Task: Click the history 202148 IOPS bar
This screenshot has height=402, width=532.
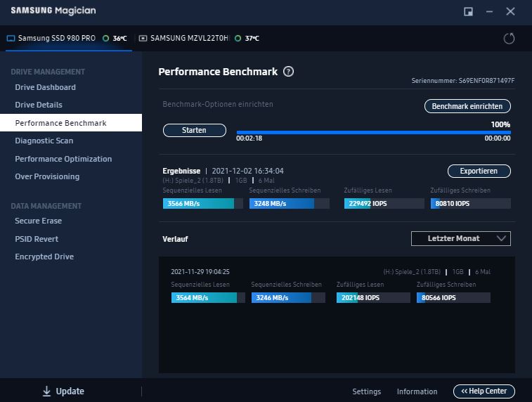Action: pyautogui.click(x=373, y=297)
